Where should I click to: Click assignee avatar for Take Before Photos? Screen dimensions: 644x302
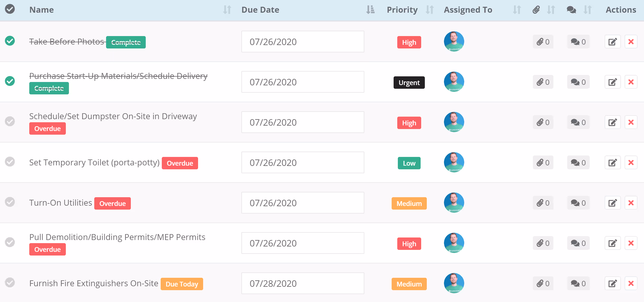(454, 41)
